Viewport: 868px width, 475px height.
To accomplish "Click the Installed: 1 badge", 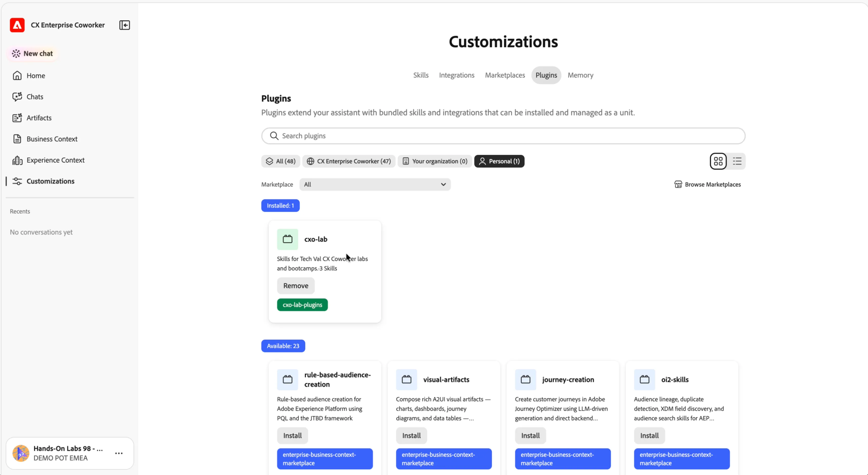I will pos(280,206).
